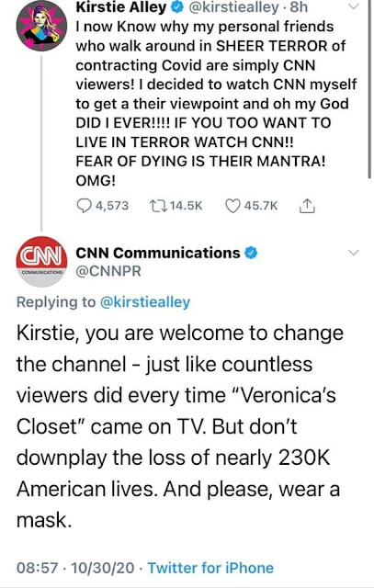Image resolution: width=374 pixels, height=588 pixels.
Task: Click the verified badge beside Kirstie Alley
Action: 176,7
